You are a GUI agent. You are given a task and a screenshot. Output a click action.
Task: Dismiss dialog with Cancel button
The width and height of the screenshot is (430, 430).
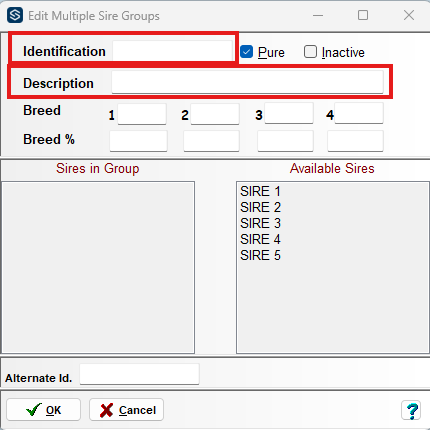[x=126, y=410]
